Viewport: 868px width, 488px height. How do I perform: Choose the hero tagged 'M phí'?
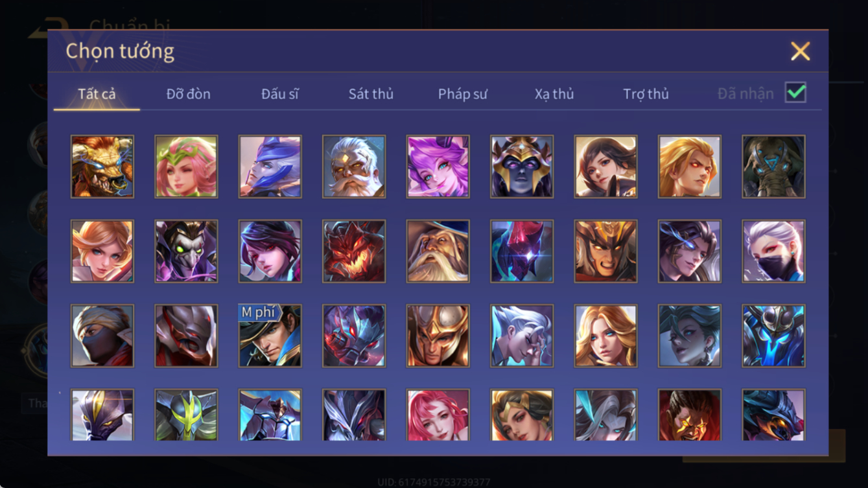coord(270,336)
